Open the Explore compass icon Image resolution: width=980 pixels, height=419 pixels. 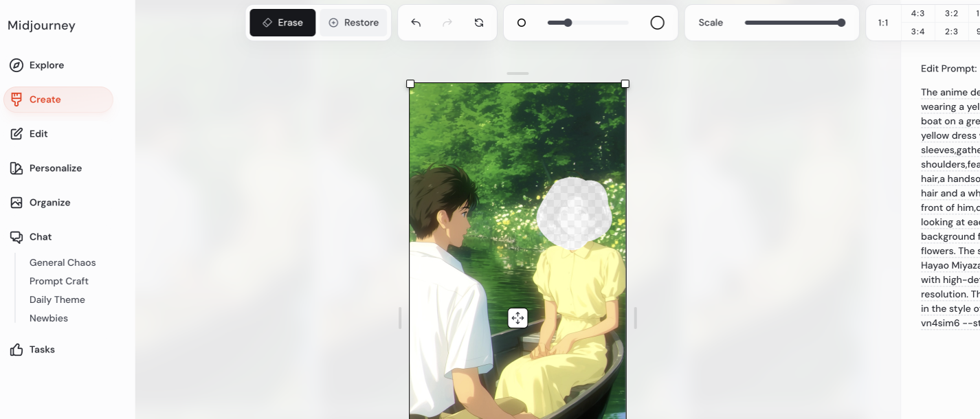pos(16,65)
